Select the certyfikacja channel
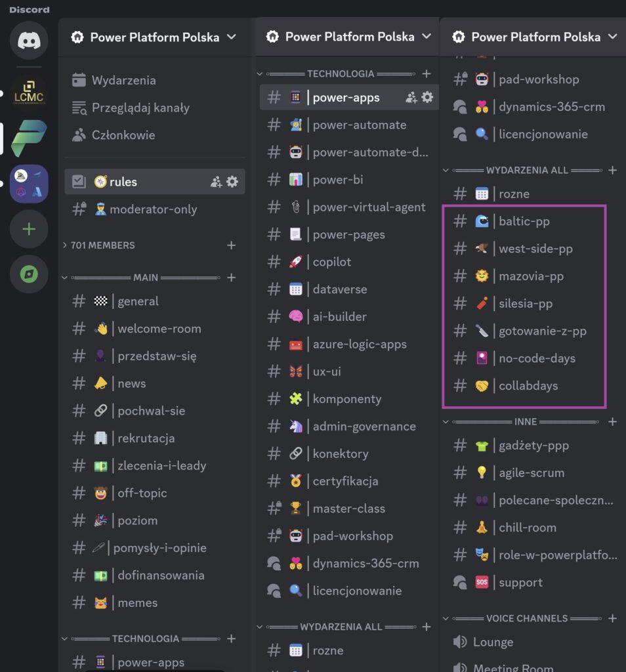This screenshot has height=672, width=626. pyautogui.click(x=349, y=481)
